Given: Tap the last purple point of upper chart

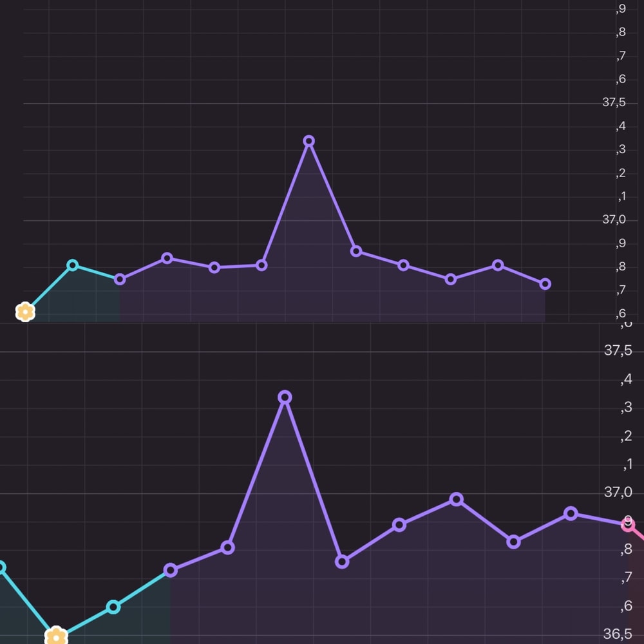Looking at the screenshot, I should [x=545, y=284].
